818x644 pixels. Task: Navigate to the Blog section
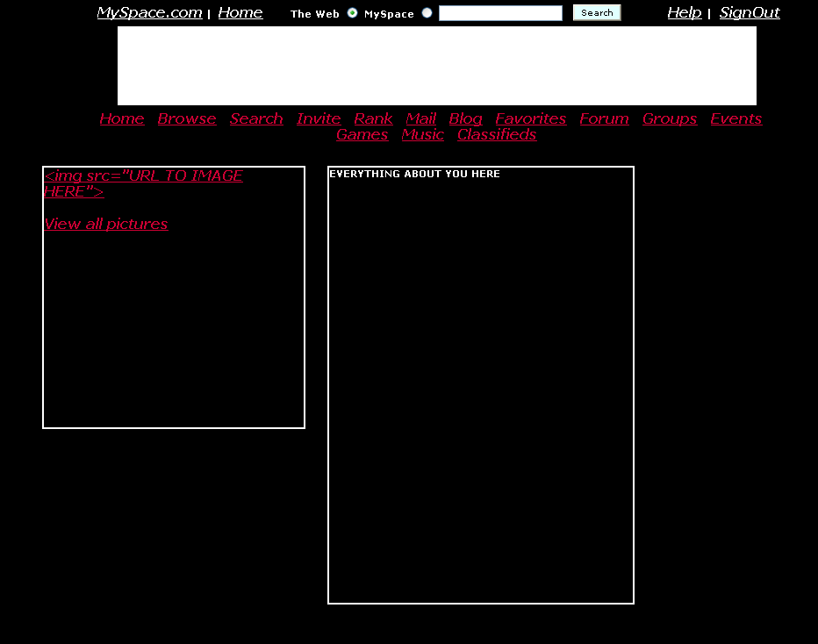tap(465, 118)
